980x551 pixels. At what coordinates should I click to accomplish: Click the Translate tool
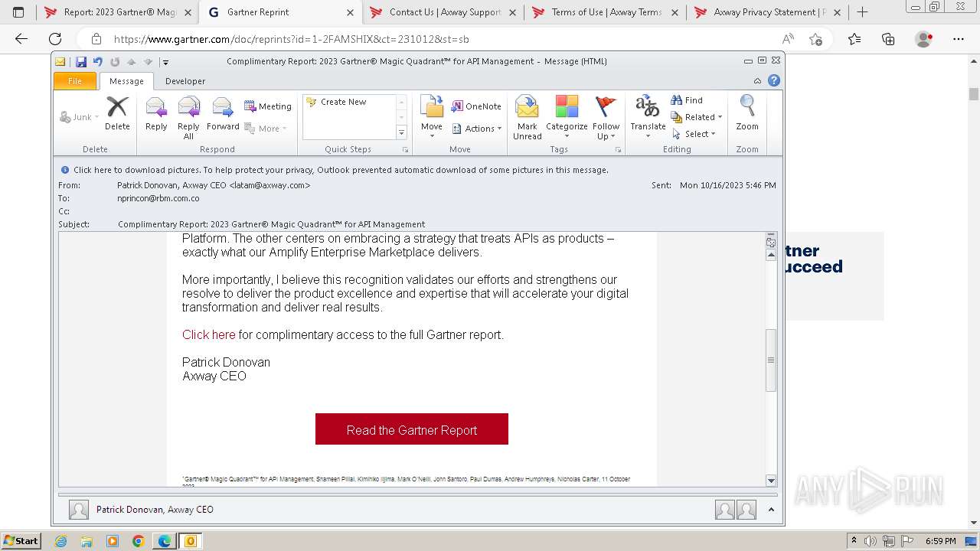[x=648, y=119]
